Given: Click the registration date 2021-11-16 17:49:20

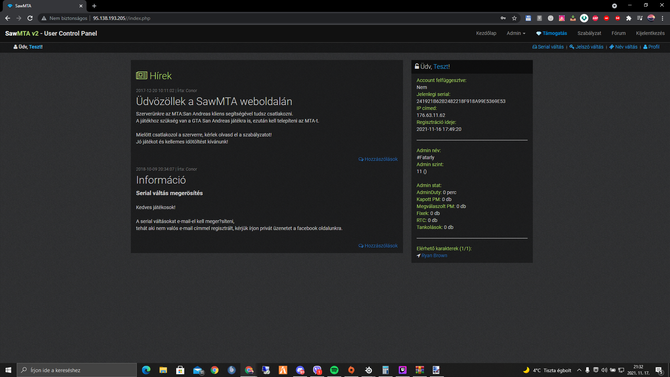Looking at the screenshot, I should pyautogui.click(x=439, y=129).
